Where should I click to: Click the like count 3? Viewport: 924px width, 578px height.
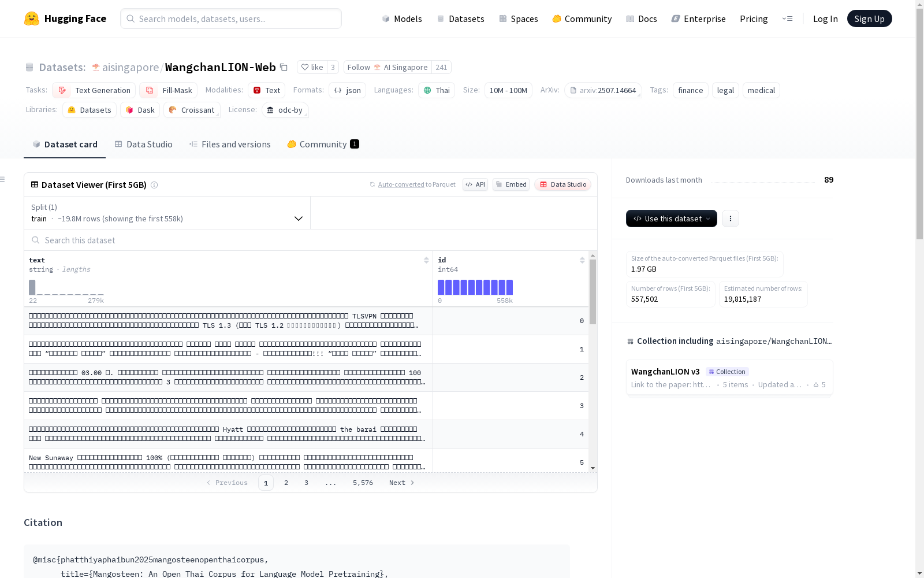tap(333, 67)
